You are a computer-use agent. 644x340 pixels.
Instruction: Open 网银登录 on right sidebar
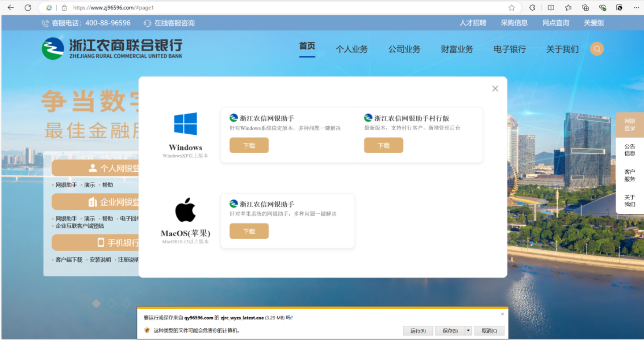coord(630,125)
